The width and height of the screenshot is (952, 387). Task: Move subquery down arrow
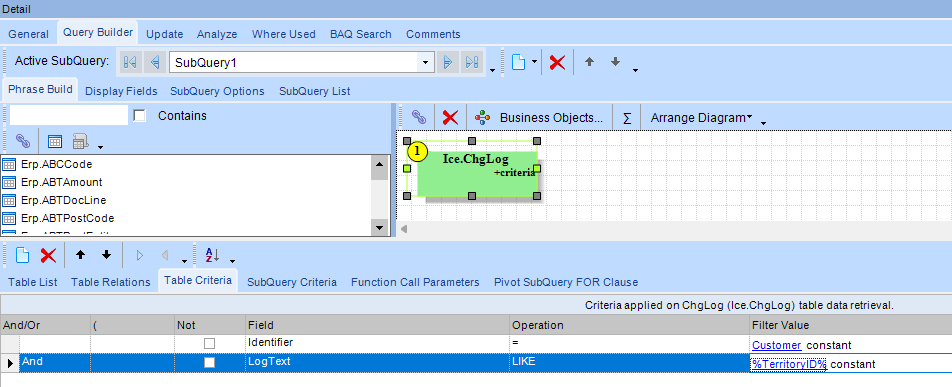click(x=615, y=62)
